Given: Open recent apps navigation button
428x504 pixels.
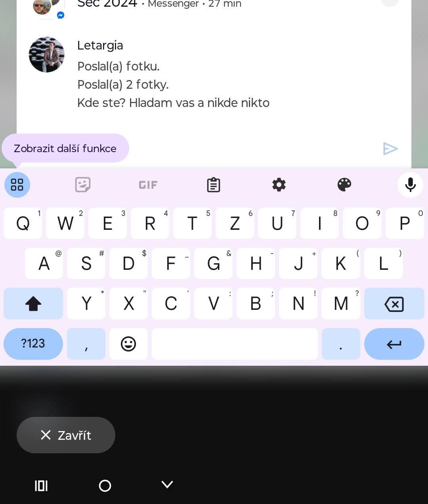Looking at the screenshot, I should tap(41, 485).
